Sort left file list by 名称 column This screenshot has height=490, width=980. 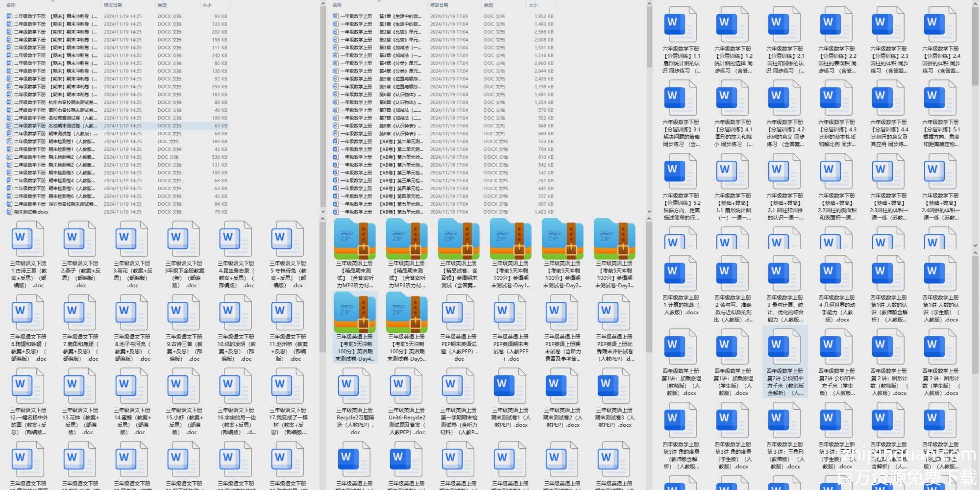click(11, 5)
